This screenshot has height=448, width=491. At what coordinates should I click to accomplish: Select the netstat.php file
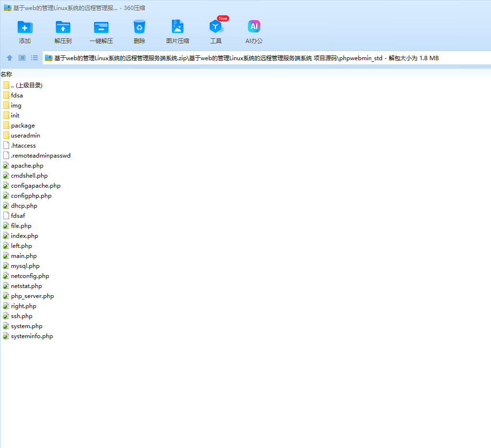22,286
